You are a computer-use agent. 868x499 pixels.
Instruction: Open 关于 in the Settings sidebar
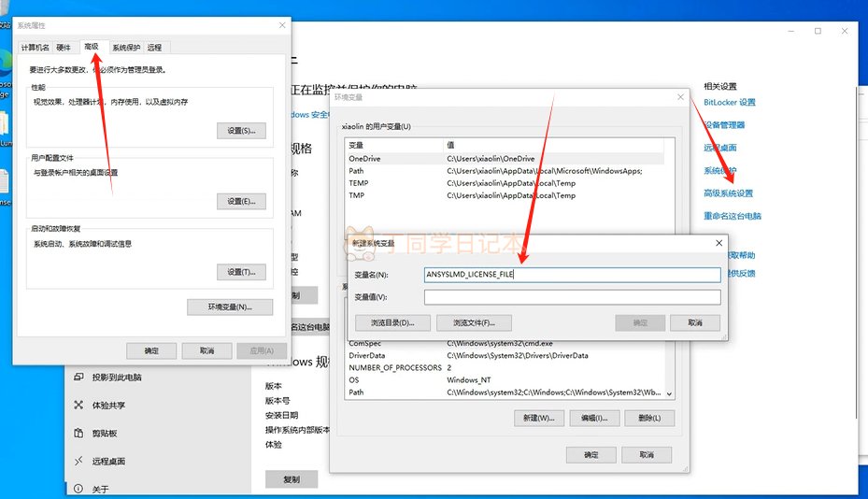(100, 489)
